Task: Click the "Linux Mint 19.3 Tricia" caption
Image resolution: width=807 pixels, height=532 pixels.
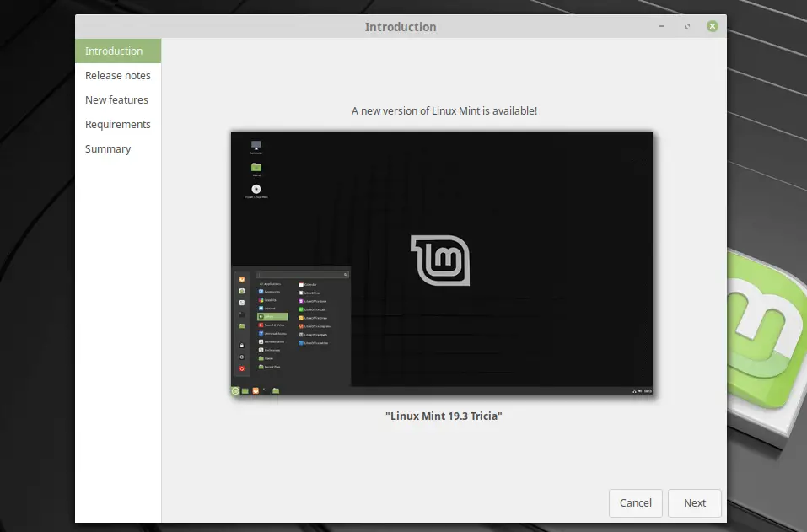Action: pos(444,416)
